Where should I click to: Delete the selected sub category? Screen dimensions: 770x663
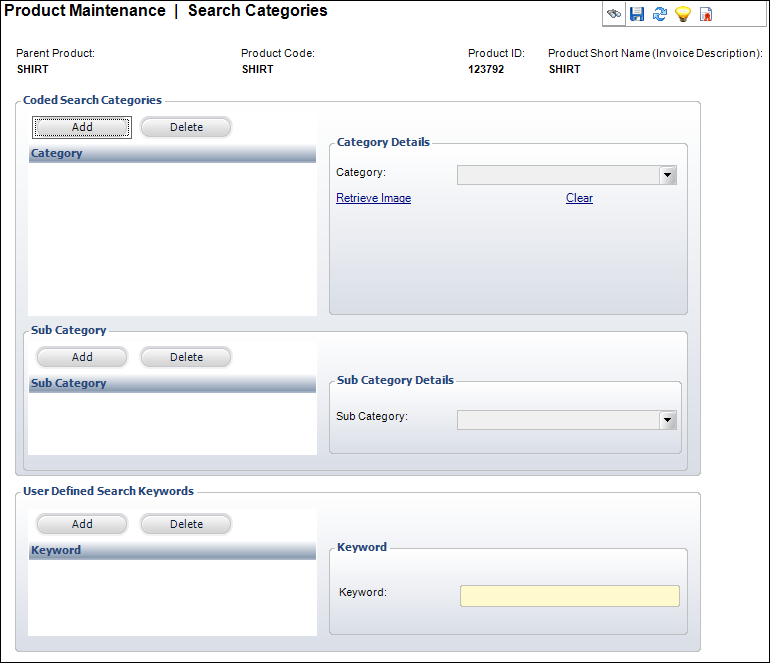(x=186, y=357)
